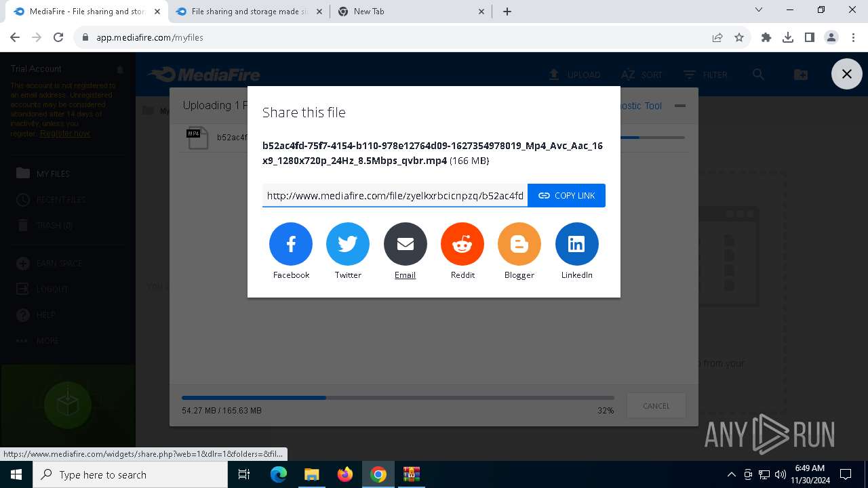Open Chrome three-dot menu

853,37
